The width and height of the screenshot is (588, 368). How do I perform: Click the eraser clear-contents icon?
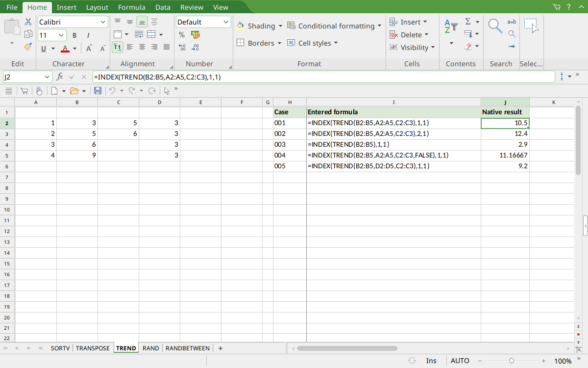(x=468, y=47)
